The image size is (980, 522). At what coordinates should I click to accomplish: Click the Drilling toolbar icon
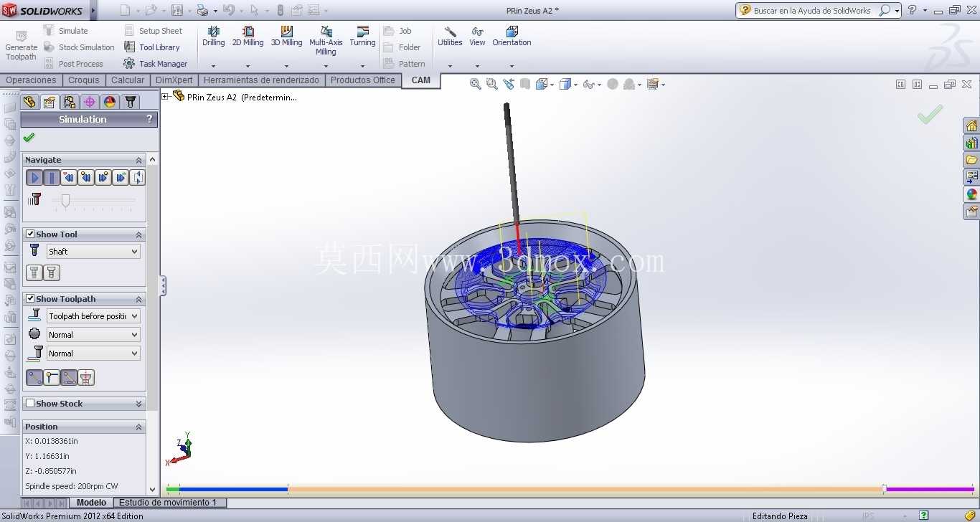click(x=213, y=37)
